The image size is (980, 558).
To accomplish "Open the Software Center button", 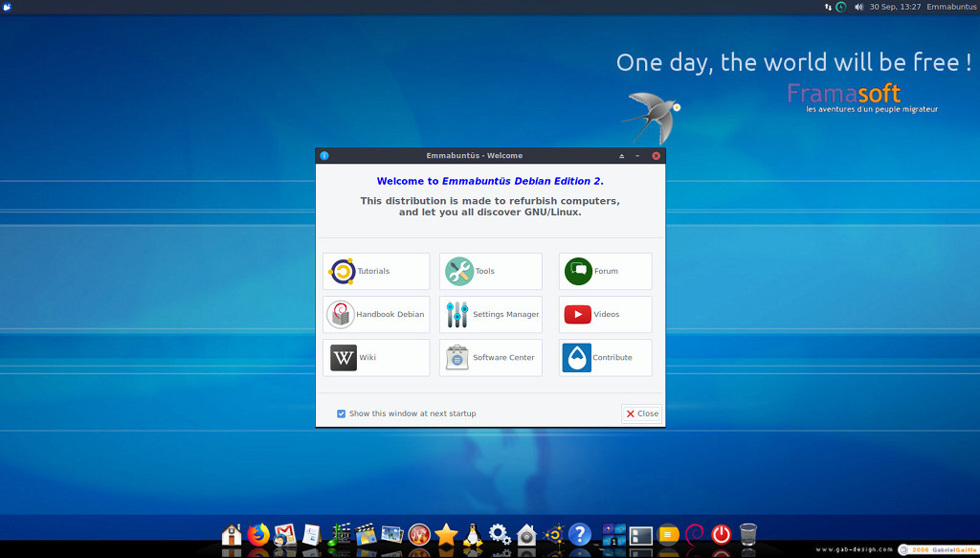I will pos(491,357).
